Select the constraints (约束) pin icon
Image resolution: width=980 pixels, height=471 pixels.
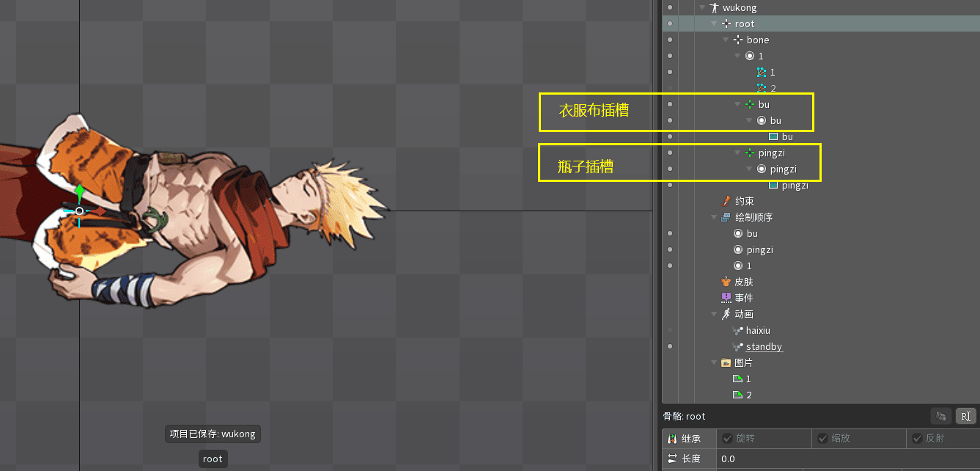(x=726, y=201)
